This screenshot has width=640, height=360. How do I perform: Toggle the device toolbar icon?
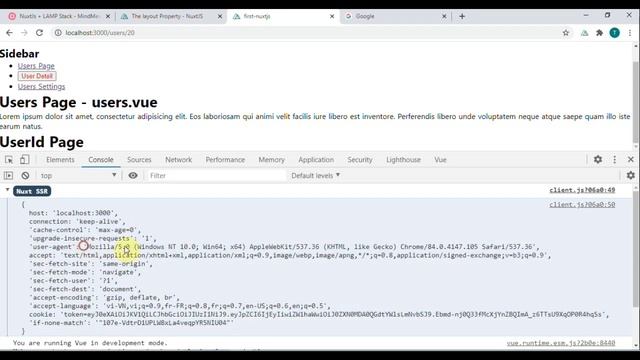click(24, 160)
